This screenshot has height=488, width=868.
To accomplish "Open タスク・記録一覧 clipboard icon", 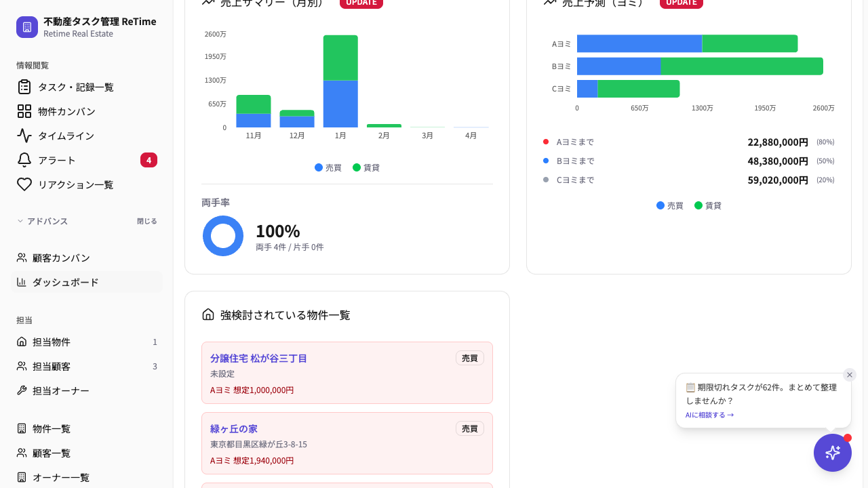I will 24,87.
